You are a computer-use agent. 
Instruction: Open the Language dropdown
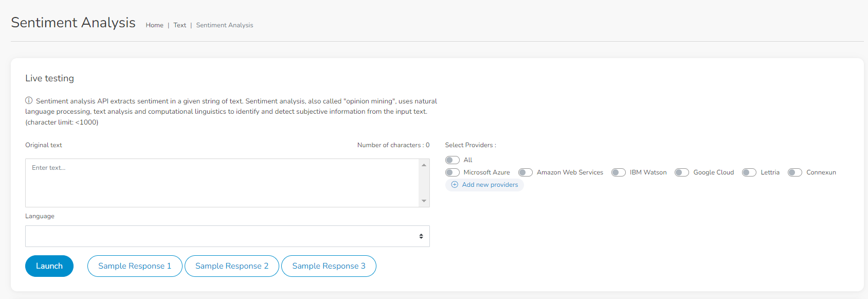coord(227,236)
